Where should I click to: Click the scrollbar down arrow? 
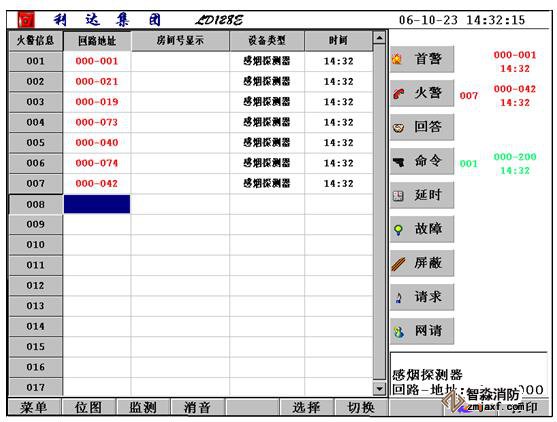pos(379,389)
